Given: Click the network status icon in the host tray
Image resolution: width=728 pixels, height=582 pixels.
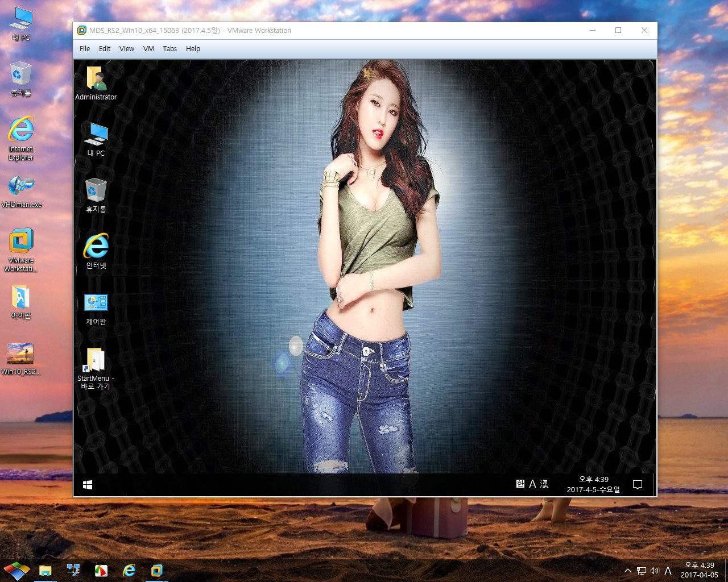Looking at the screenshot, I should tap(642, 571).
